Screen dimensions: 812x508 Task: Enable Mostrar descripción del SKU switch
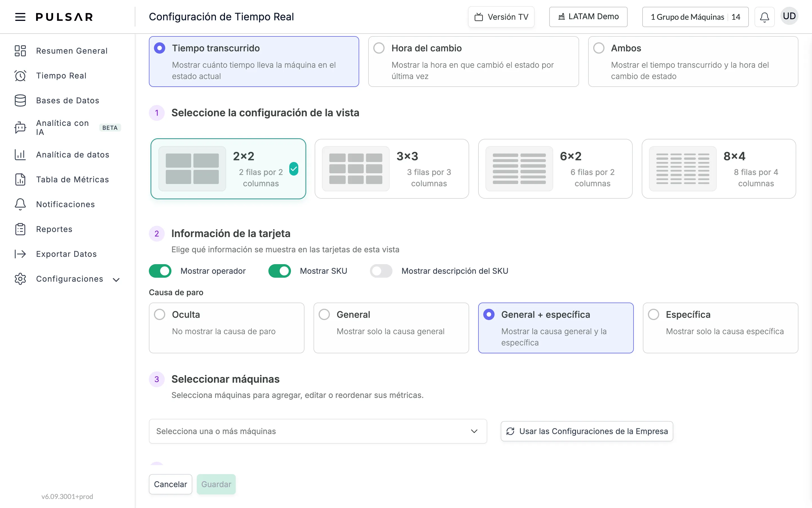(x=381, y=271)
